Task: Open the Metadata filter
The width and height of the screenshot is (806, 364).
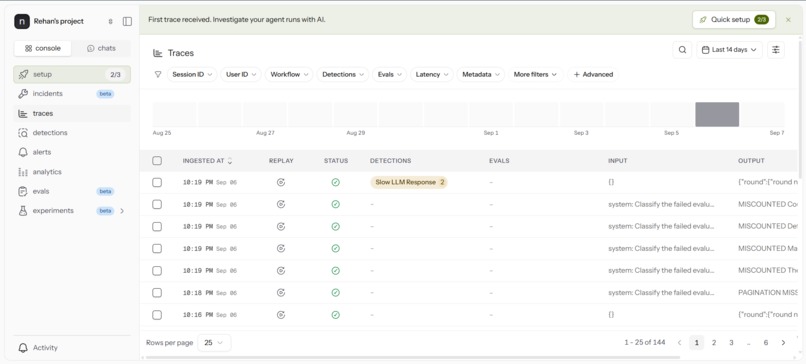Action: (x=481, y=75)
